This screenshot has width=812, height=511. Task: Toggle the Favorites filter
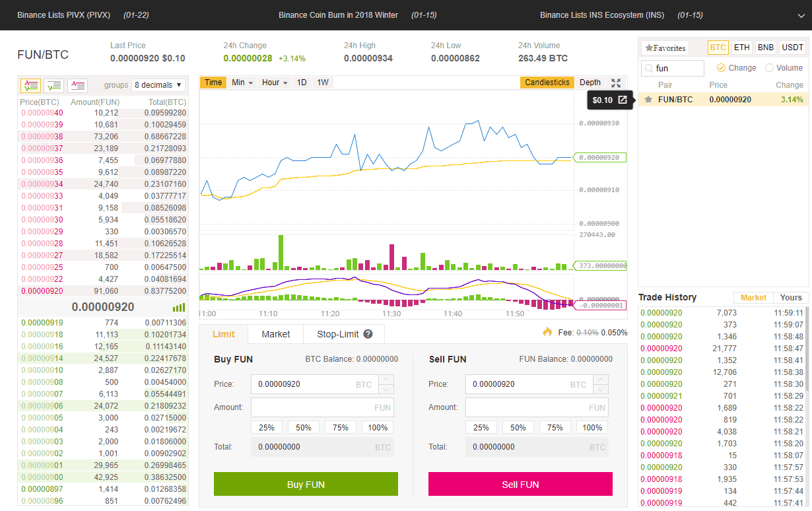tap(665, 48)
